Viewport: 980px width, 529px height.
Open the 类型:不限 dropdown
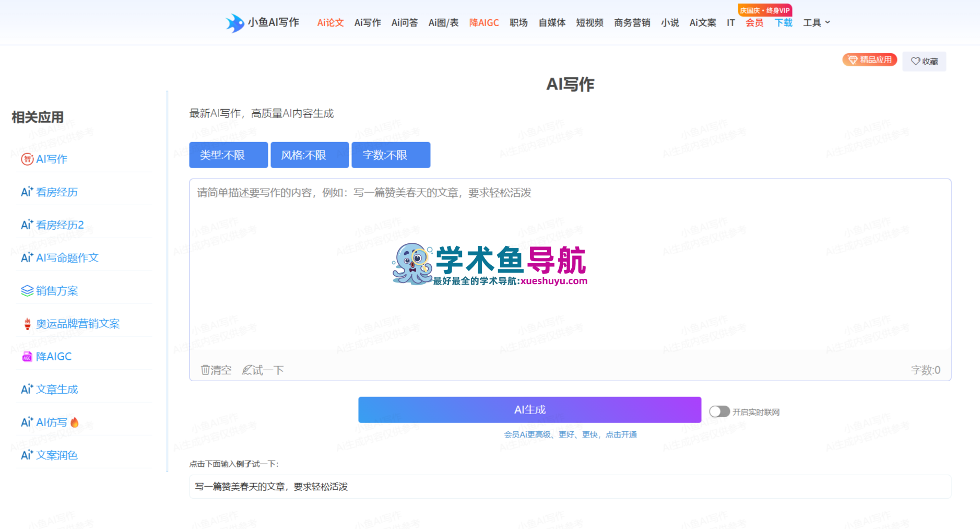[228, 155]
